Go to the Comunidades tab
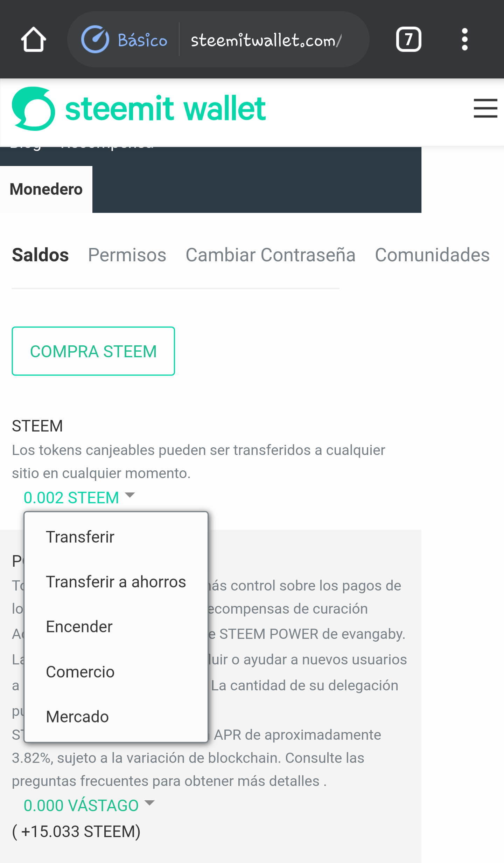Viewport: 504px width, 863px height. point(432,255)
